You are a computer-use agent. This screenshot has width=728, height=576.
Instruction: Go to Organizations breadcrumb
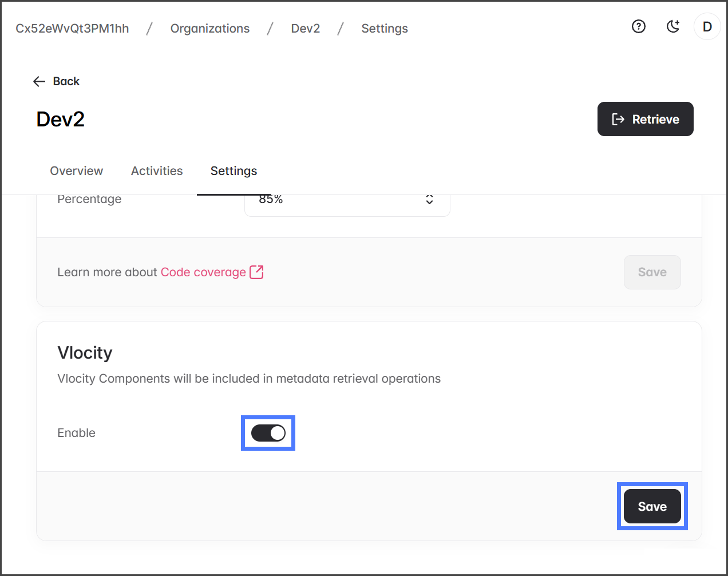[x=209, y=29]
